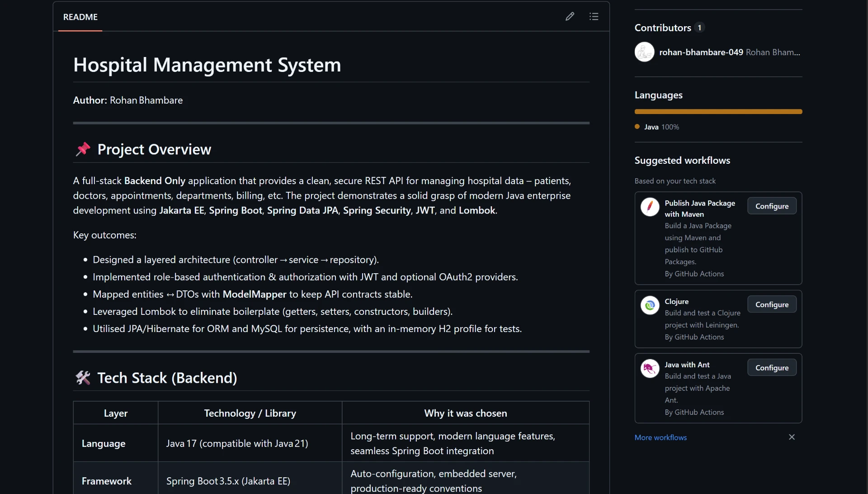868x494 pixels.
Task: Click the Framework table row label
Action: (x=107, y=481)
